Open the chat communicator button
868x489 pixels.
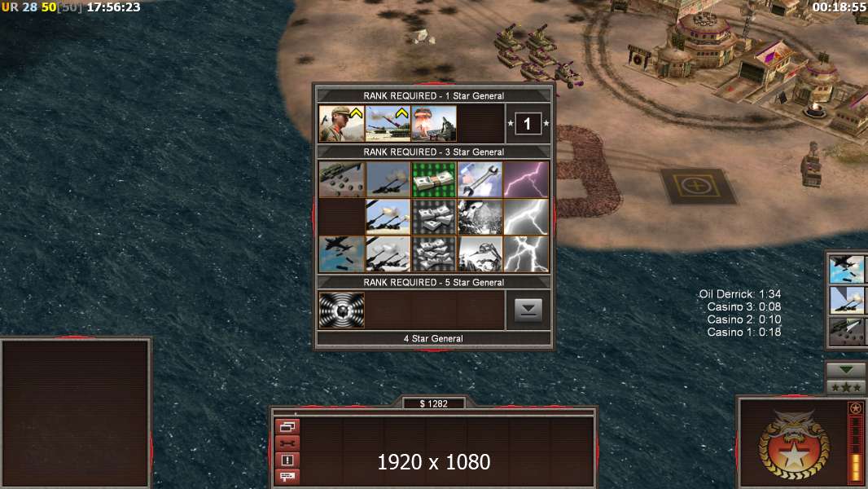pos(287,476)
